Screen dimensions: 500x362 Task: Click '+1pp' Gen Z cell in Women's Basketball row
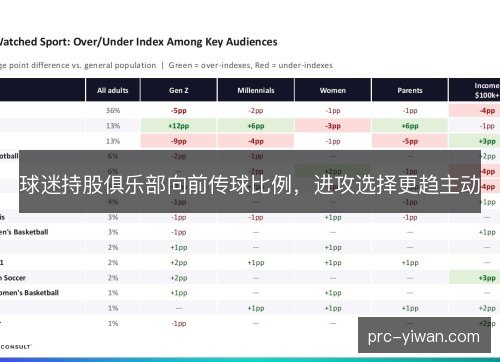coord(179,293)
